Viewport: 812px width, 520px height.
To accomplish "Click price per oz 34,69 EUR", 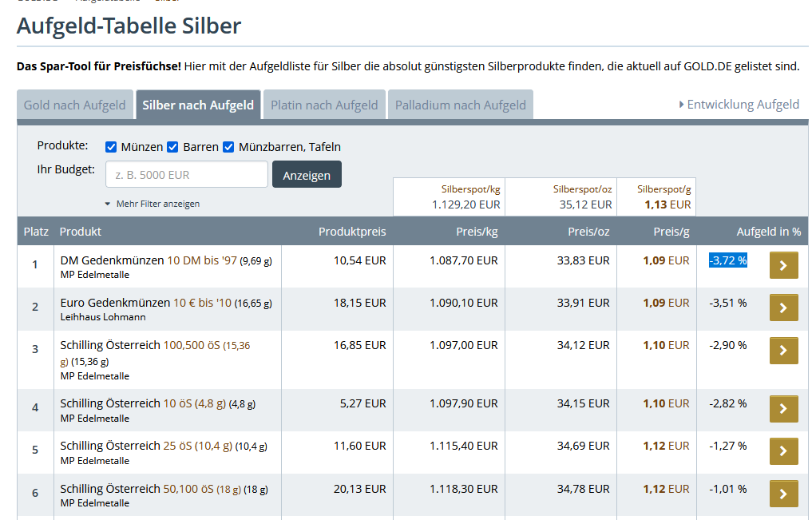I will (x=583, y=446).
